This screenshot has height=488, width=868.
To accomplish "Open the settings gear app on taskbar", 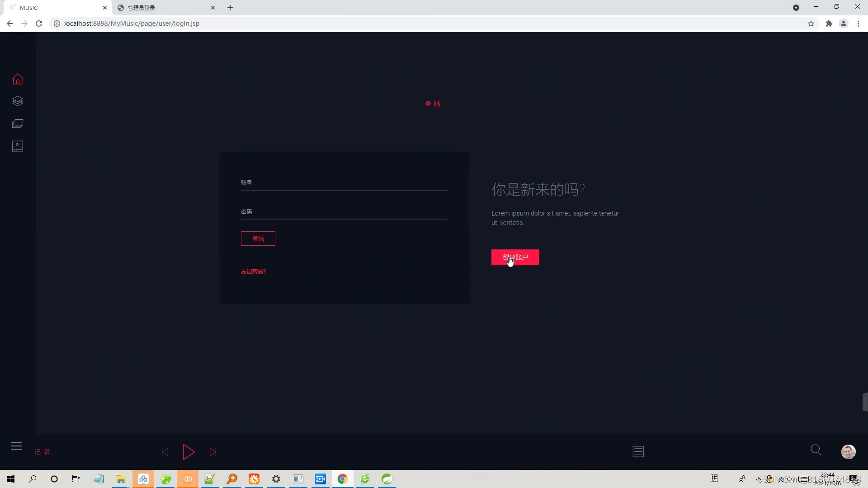I will (x=276, y=479).
